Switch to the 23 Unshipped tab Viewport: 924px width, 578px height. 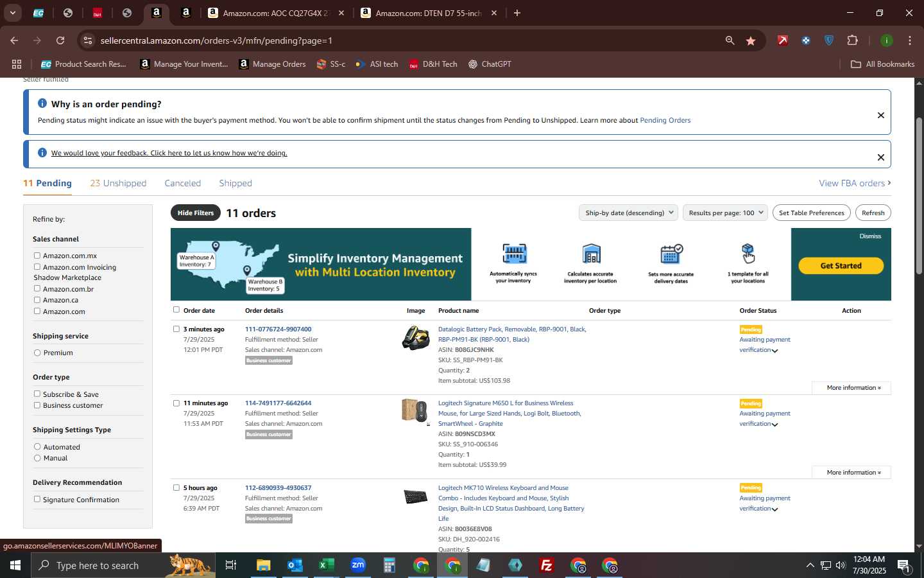(118, 183)
